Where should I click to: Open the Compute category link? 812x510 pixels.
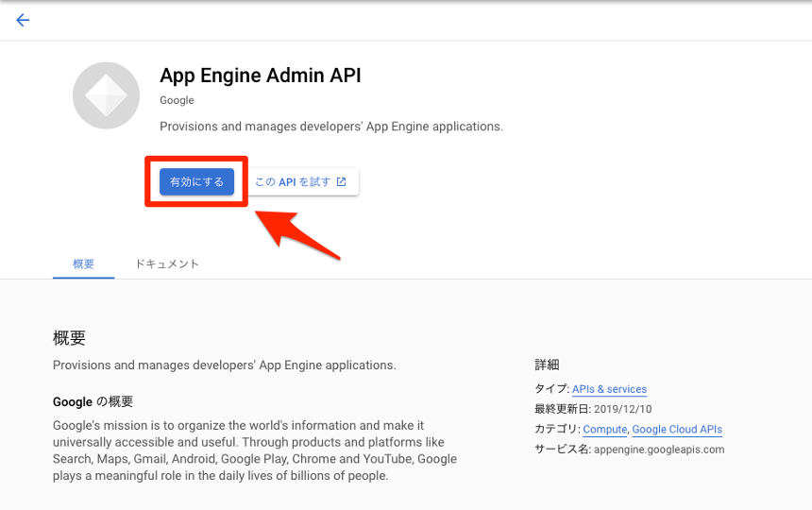pyautogui.click(x=605, y=429)
